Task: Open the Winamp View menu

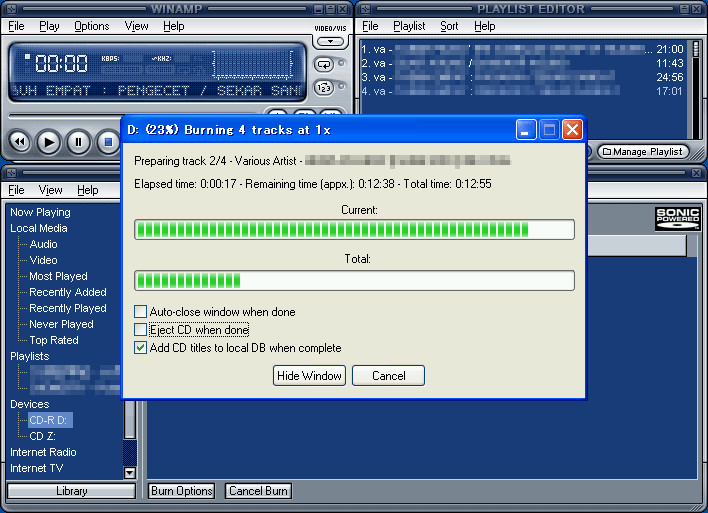Action: (x=136, y=26)
